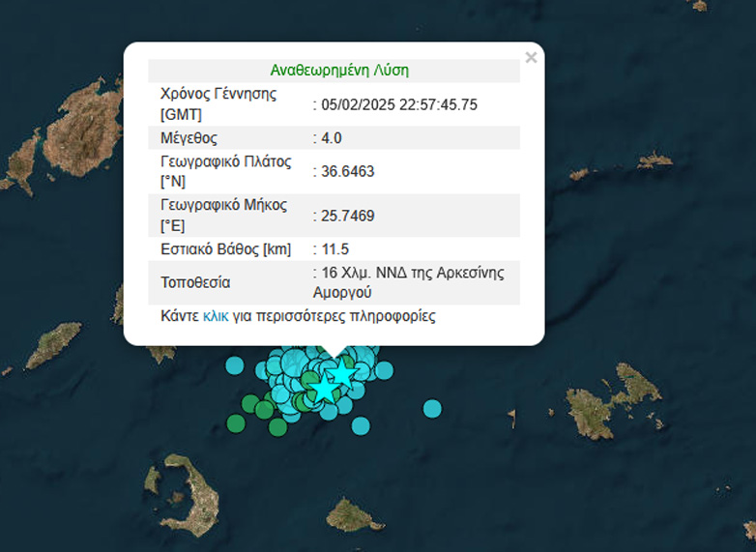Click the isolated cyan circle far left of cluster

[234, 365]
